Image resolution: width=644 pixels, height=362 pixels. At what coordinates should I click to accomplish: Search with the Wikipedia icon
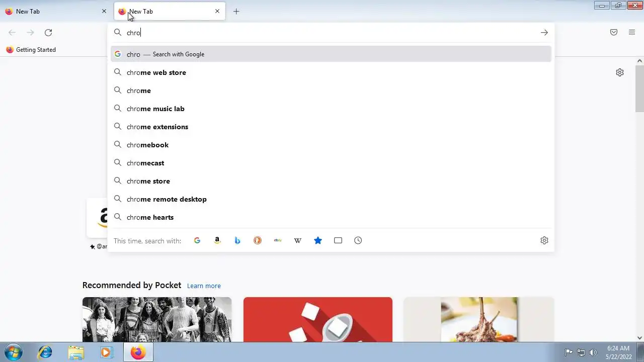(x=298, y=240)
